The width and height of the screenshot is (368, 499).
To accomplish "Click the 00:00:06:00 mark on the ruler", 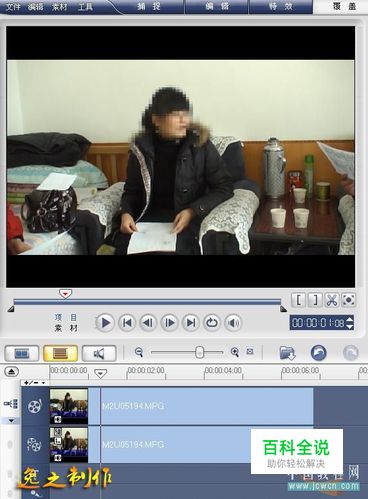I will click(300, 370).
